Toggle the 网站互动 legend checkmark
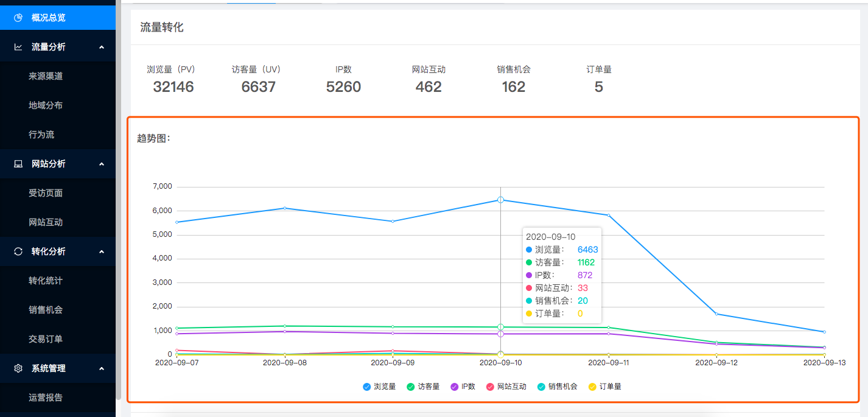This screenshot has height=417, width=868. click(490, 387)
